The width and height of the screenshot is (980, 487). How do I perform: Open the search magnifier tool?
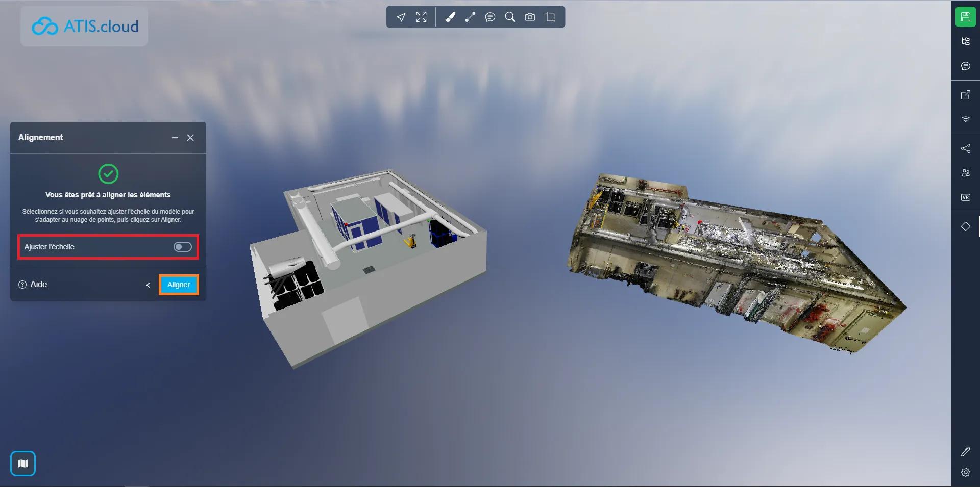510,17
